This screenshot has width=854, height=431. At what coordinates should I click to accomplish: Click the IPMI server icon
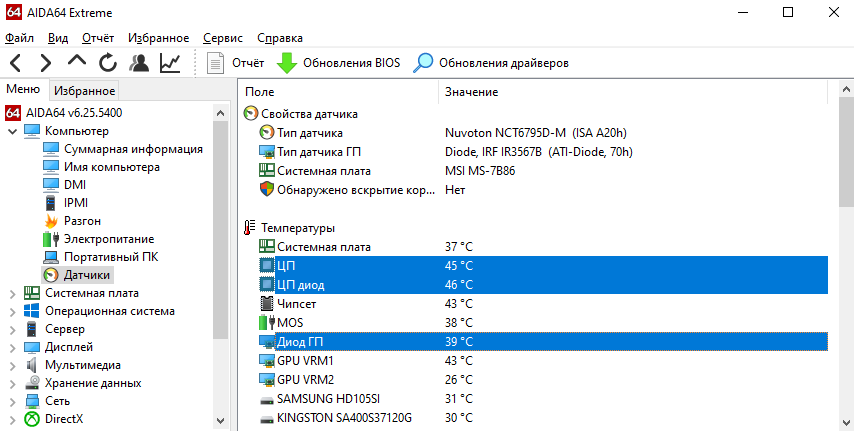tap(51, 203)
